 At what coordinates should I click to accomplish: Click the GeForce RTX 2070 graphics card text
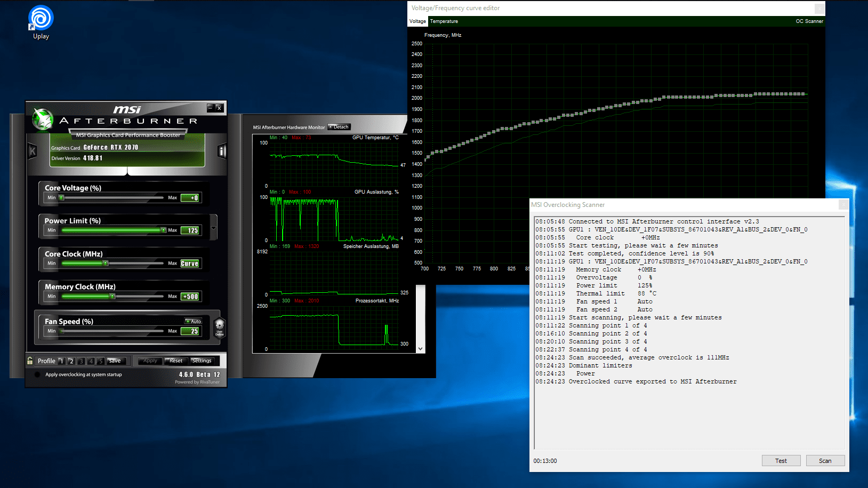[110, 147]
